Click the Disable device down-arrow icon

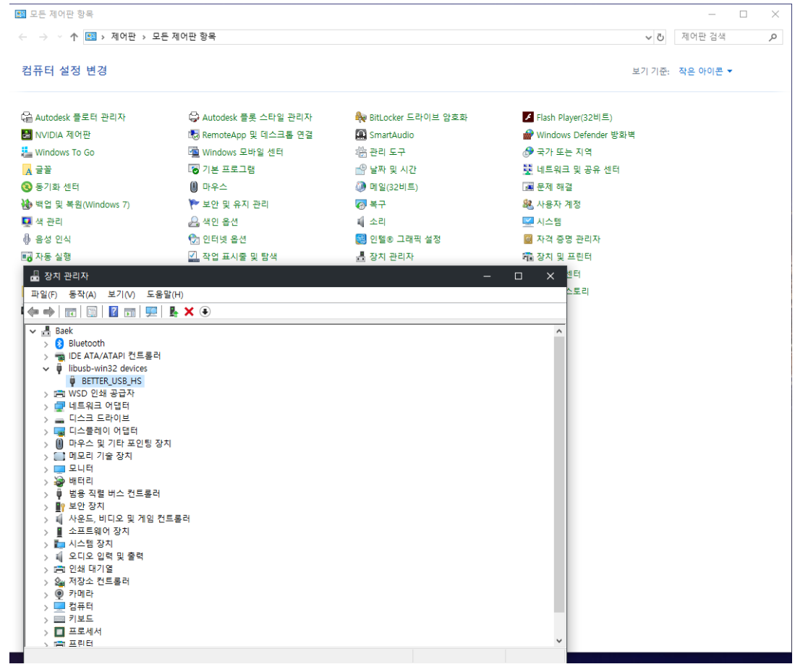click(205, 312)
